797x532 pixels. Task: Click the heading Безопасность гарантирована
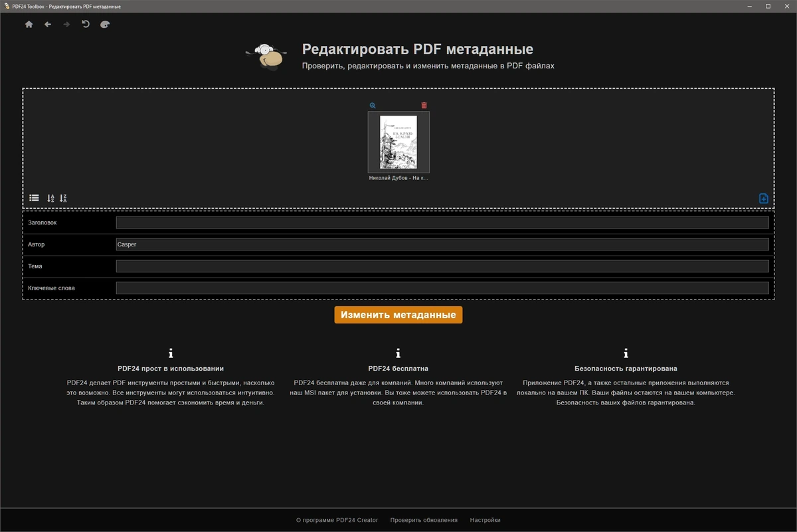626,369
